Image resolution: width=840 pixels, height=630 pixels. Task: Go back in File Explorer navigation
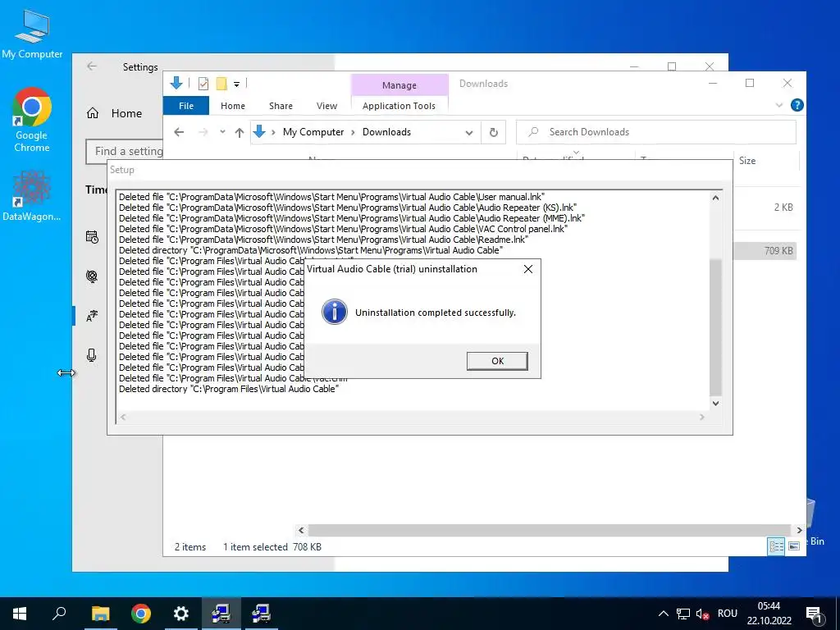179,132
